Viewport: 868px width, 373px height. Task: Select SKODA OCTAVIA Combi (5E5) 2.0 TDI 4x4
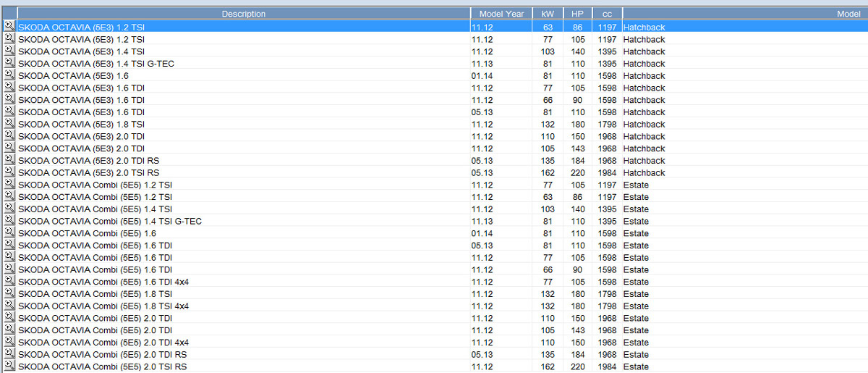(103, 342)
